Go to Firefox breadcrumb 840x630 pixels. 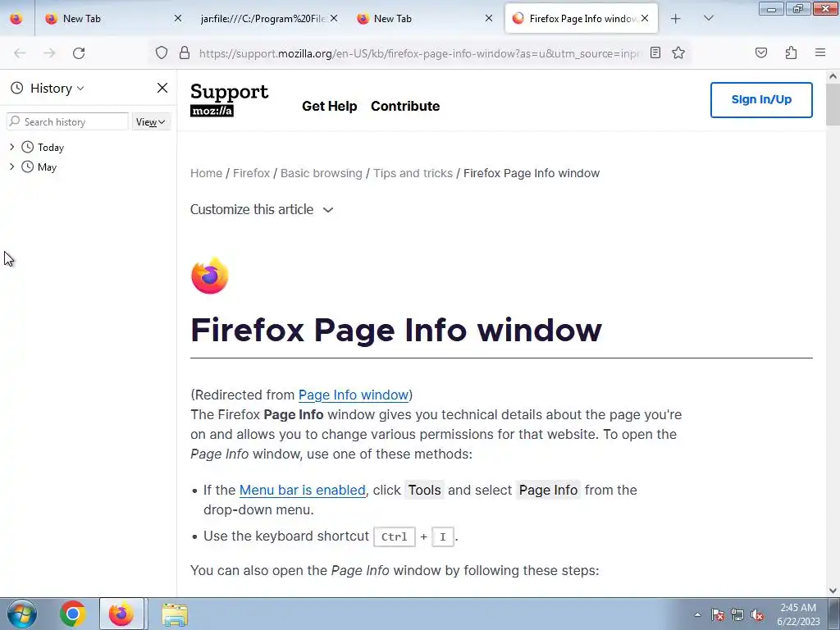click(251, 173)
